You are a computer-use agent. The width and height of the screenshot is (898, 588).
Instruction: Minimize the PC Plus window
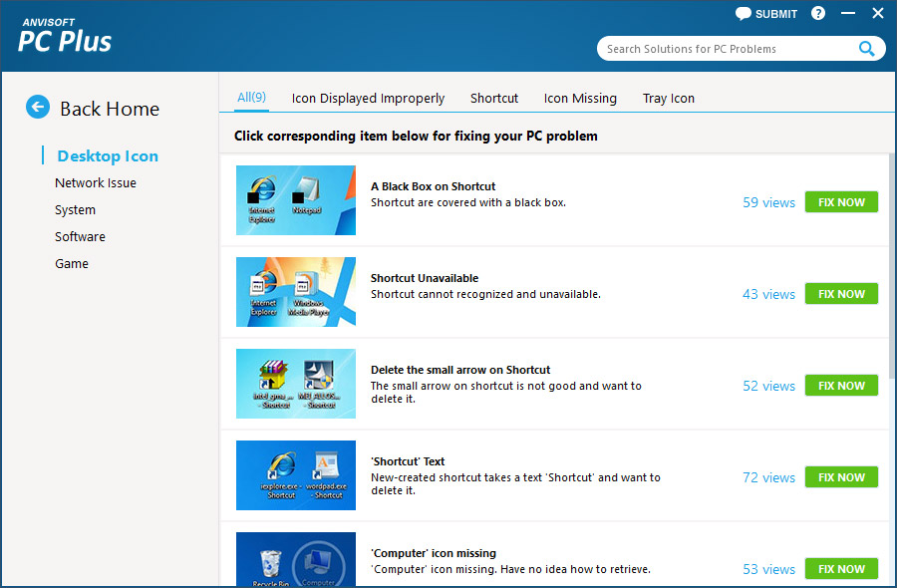click(848, 13)
